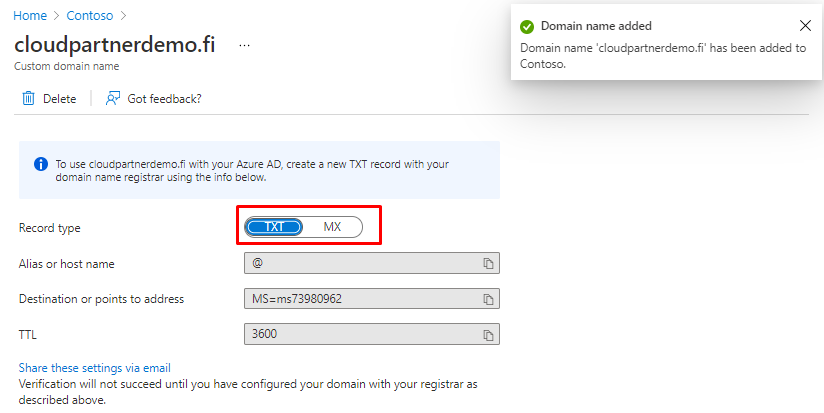Screen dimensions: 824x413
Task: Open Got feedback? option
Action: coord(164,98)
